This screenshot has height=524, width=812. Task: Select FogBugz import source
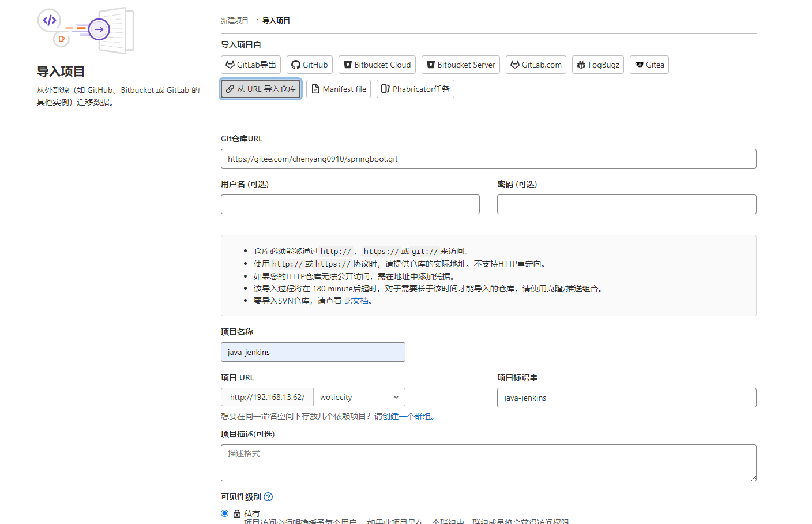point(598,65)
